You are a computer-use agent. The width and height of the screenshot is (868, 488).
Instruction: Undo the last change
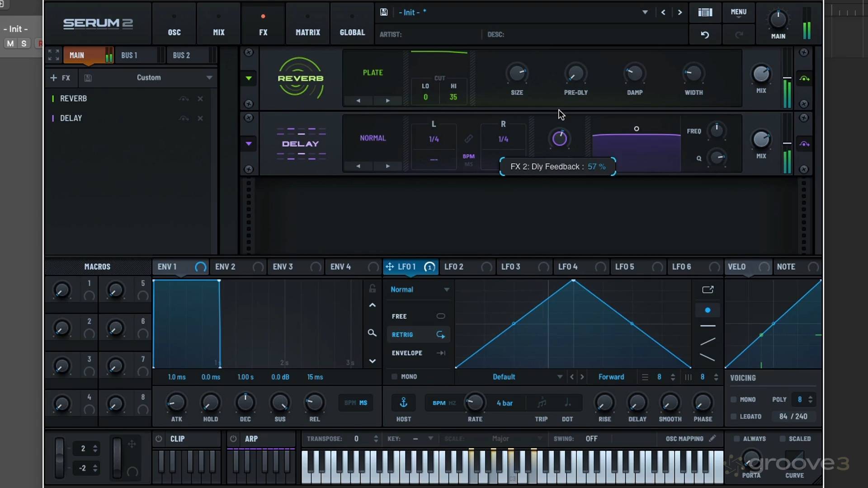point(705,34)
